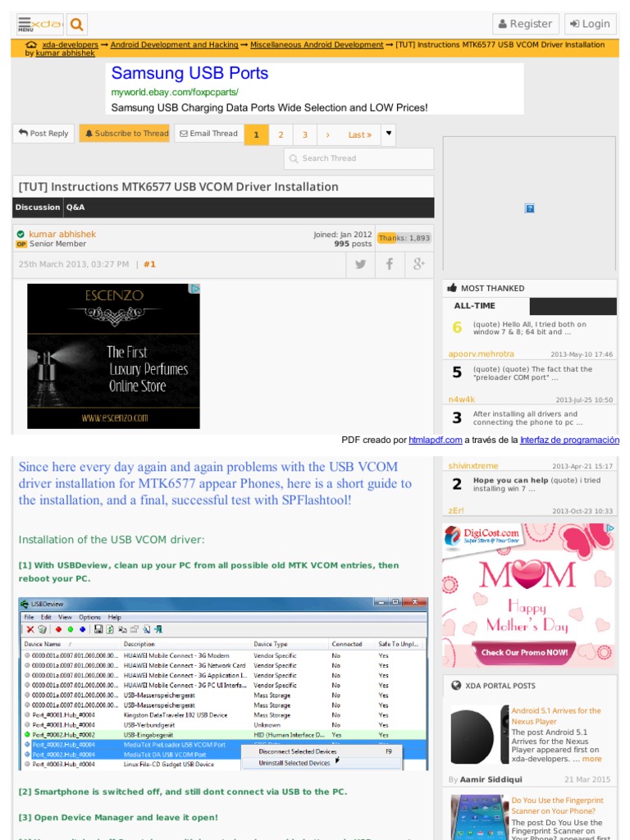Open xda-developers breadcrumb link
Image resolution: width=630 pixels, height=840 pixels.
coord(71,45)
